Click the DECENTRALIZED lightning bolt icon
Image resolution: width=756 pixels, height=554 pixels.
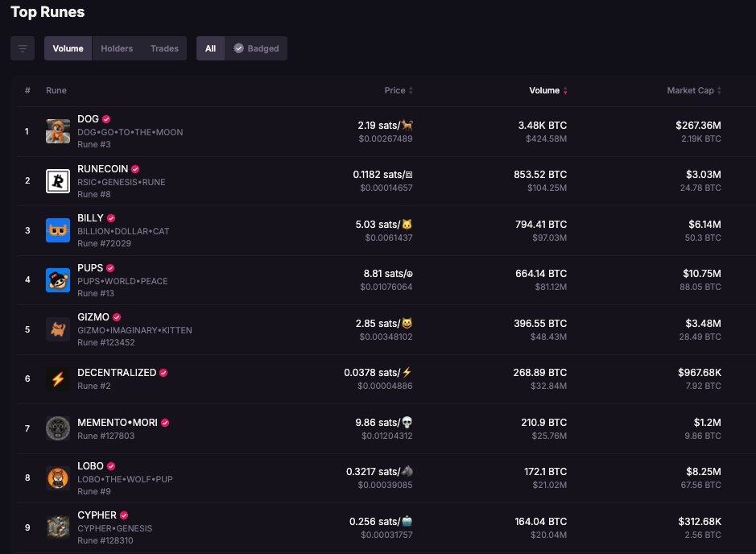tap(58, 379)
